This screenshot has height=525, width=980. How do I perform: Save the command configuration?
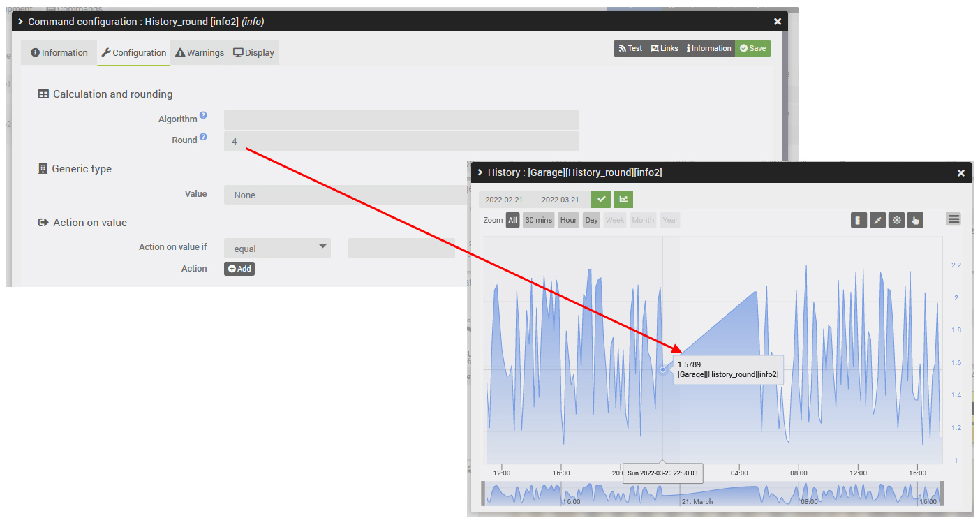752,48
